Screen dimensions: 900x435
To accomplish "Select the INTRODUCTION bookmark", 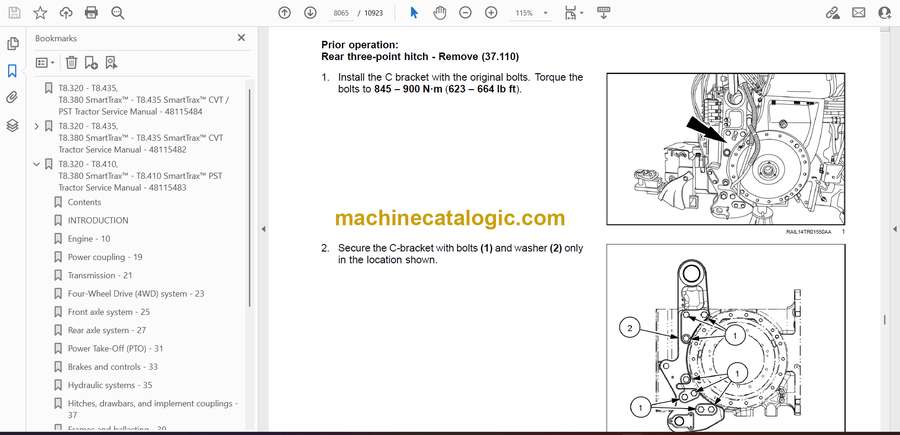I will pos(98,220).
